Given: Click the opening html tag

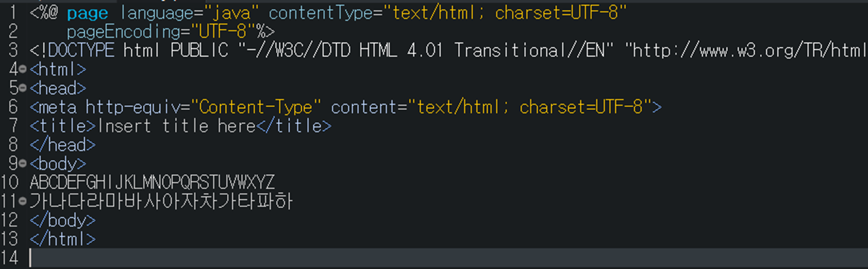Looking at the screenshot, I should pos(58,70).
